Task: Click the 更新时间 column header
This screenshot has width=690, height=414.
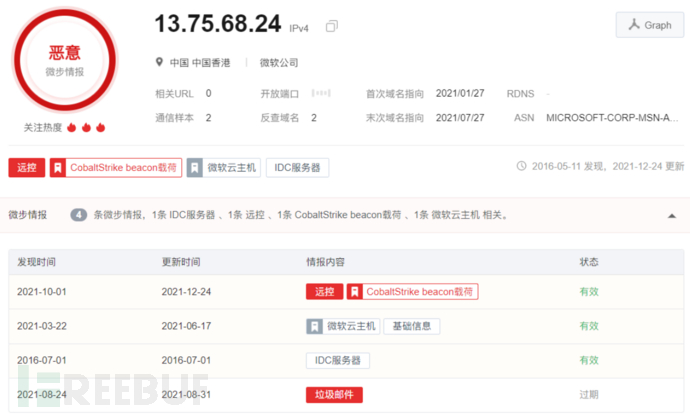Action: (181, 262)
